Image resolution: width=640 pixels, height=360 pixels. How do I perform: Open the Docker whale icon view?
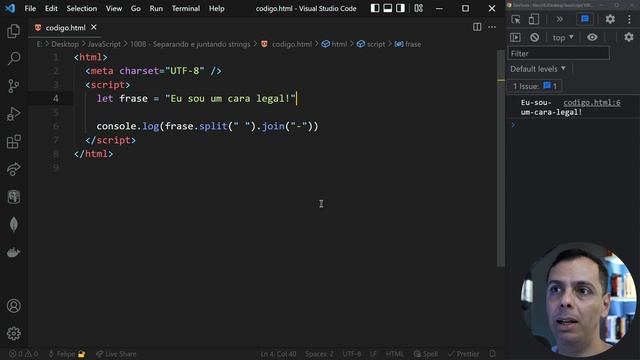pyautogui.click(x=13, y=252)
